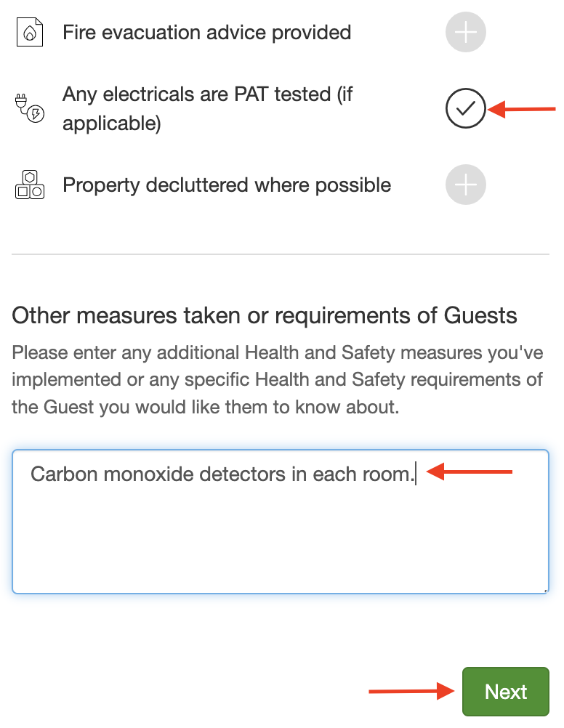Screen dimensions: 564x728
Task: Click the fire evacuation document icon
Action: click(x=30, y=32)
